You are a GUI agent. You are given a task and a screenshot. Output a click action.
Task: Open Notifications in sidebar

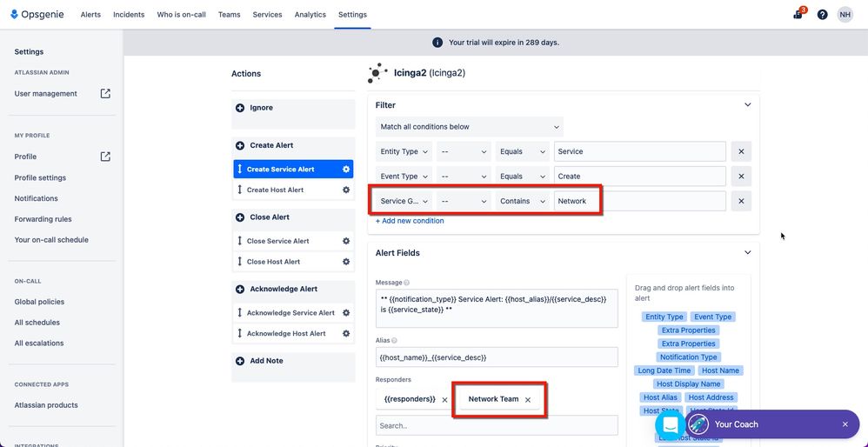click(x=36, y=198)
